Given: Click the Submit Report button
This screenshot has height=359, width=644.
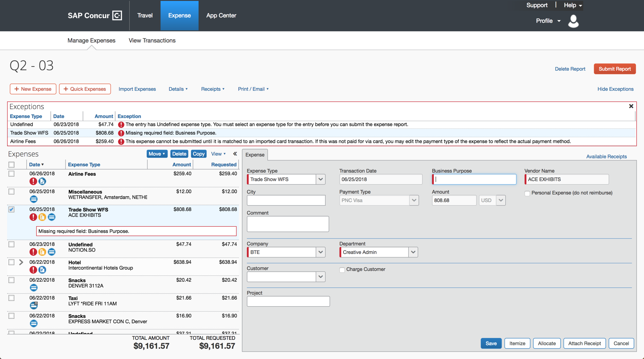Looking at the screenshot, I should (x=615, y=69).
